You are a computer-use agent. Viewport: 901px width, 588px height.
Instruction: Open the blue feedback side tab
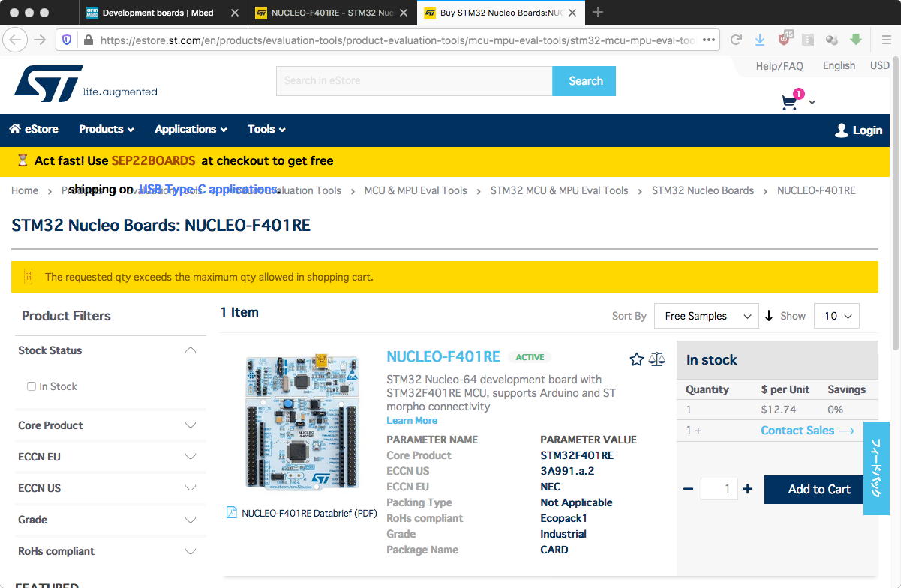point(876,469)
